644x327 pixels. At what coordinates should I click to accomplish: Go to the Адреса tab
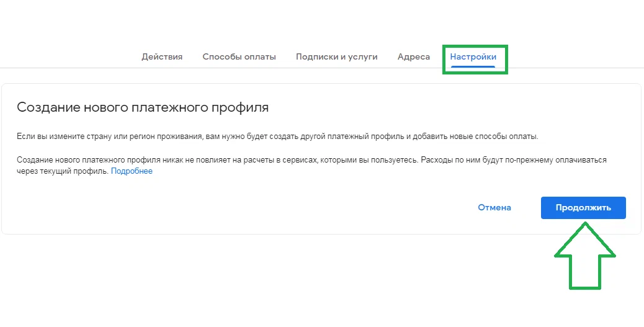pyautogui.click(x=414, y=56)
